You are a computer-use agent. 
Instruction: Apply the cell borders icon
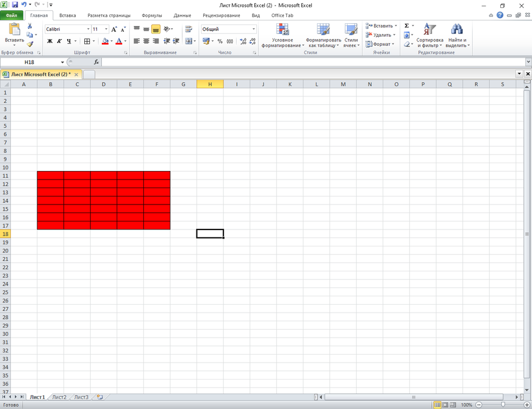pyautogui.click(x=87, y=41)
